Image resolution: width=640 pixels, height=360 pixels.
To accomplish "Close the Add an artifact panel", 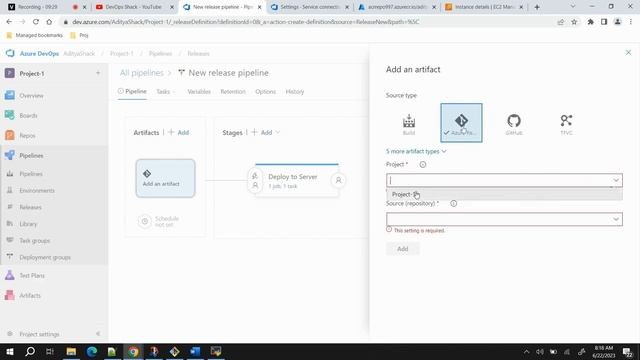I will pos(628,53).
